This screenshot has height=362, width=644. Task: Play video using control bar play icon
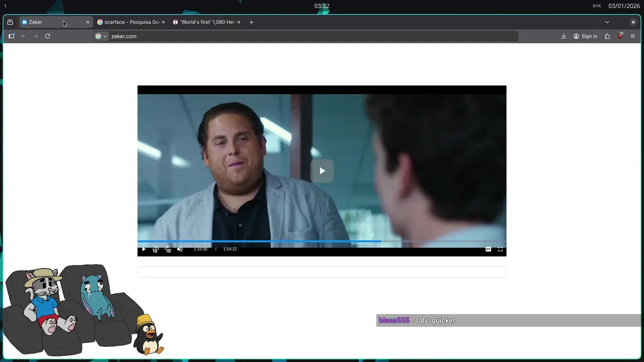143,249
